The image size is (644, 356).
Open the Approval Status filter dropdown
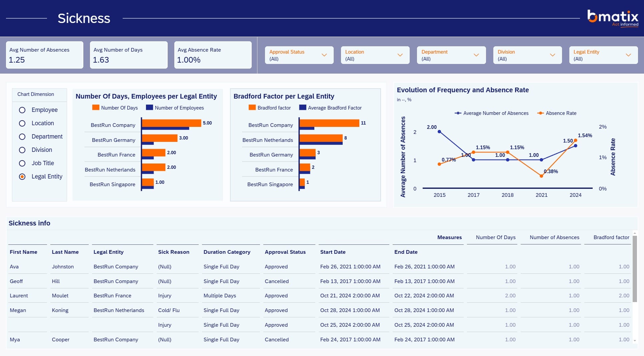(x=299, y=55)
